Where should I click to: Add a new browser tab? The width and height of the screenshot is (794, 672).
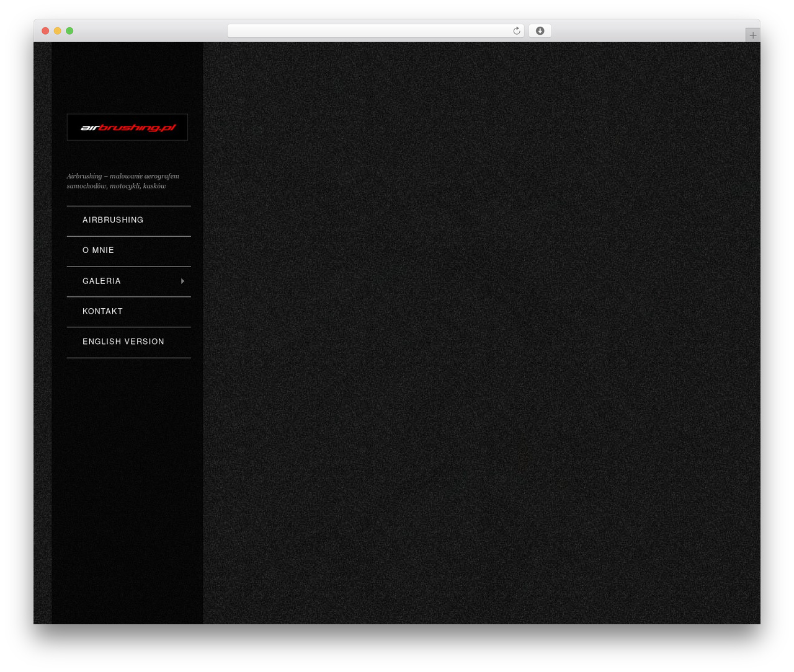pyautogui.click(x=752, y=35)
